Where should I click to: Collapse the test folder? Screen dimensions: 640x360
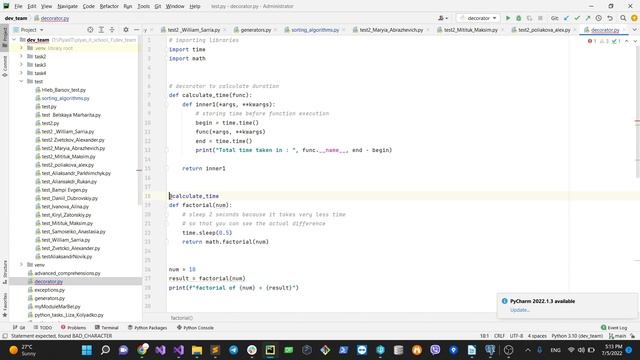22,81
